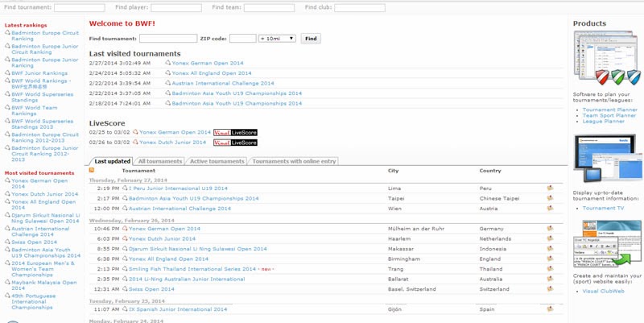The width and height of the screenshot is (644, 323).
Task: Open 2014 European Men's & Women's Team Championships
Action: [x=43, y=269]
